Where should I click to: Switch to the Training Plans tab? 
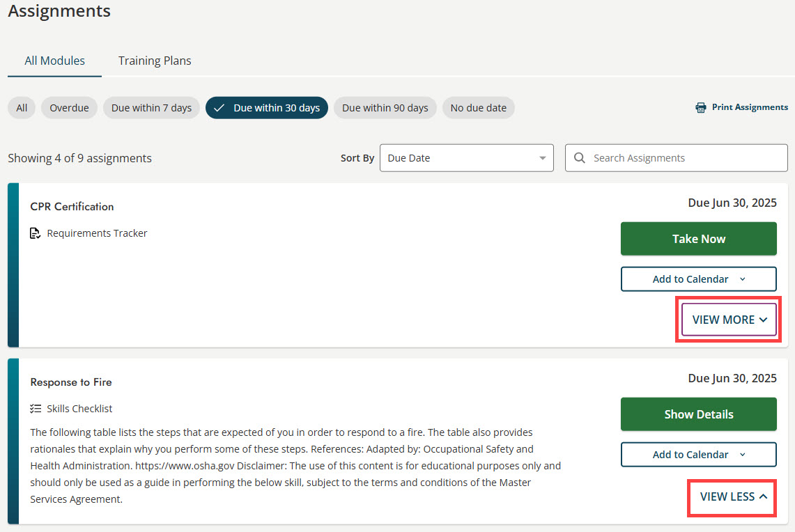(154, 61)
